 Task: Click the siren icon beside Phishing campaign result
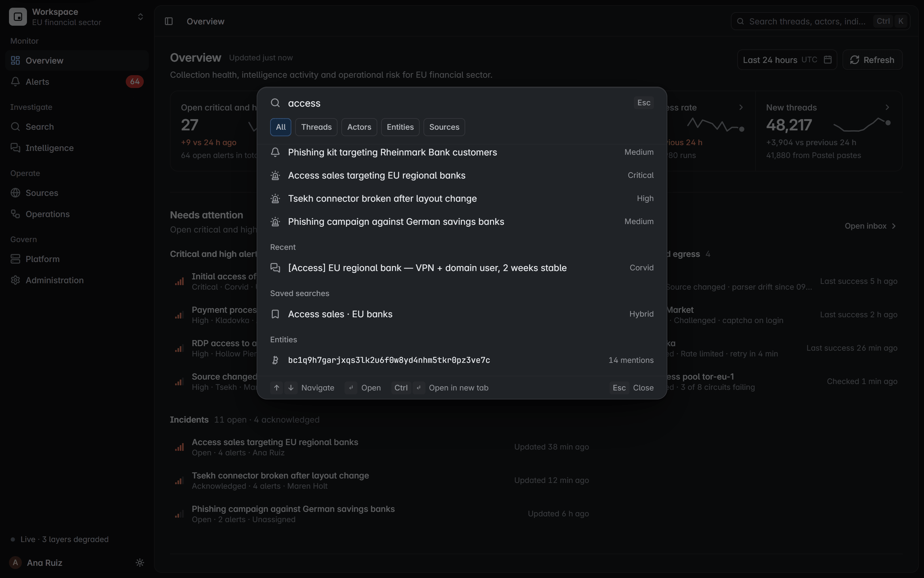pos(275,222)
